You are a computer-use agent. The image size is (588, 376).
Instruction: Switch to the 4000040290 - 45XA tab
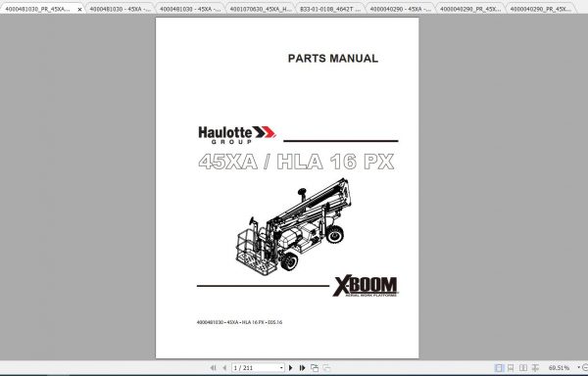(400, 9)
